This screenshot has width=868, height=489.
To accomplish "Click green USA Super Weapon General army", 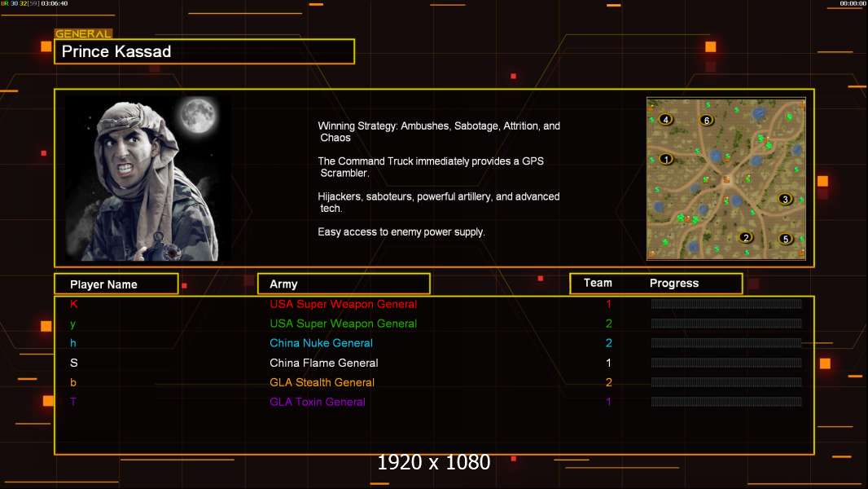I will (x=344, y=324).
